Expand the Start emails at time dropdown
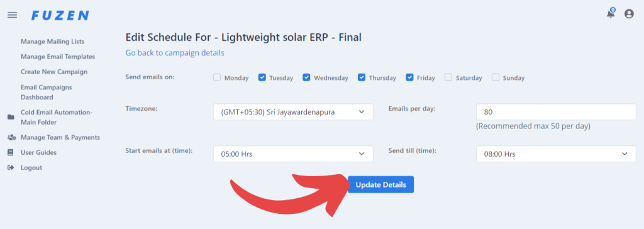This screenshot has height=229, width=644. click(293, 154)
